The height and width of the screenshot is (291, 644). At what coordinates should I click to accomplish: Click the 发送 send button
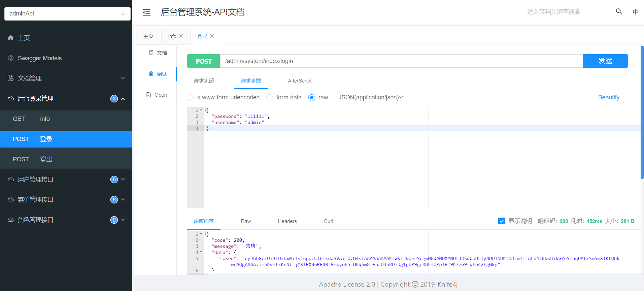click(x=605, y=61)
